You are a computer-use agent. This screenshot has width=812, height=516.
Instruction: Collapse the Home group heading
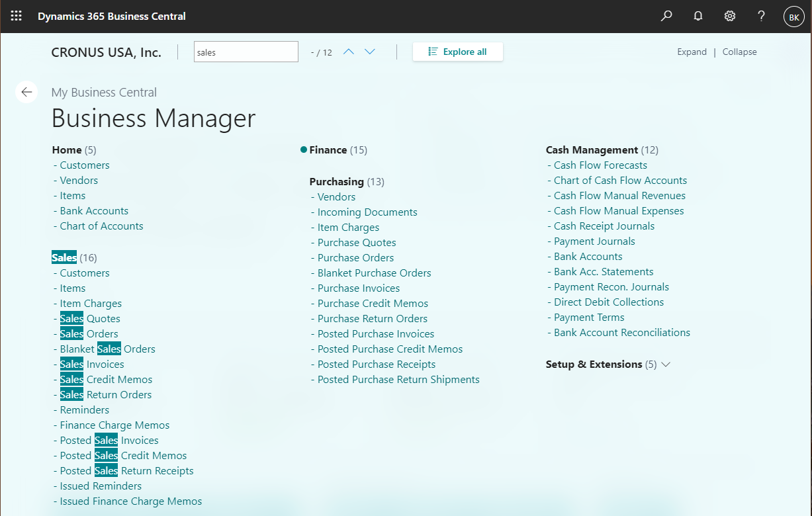pos(67,150)
